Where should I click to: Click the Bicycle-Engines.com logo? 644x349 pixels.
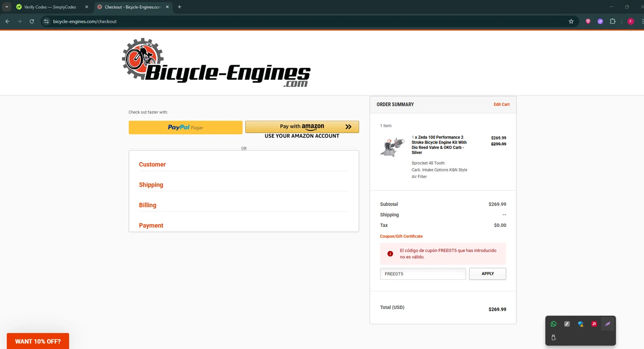pyautogui.click(x=216, y=63)
